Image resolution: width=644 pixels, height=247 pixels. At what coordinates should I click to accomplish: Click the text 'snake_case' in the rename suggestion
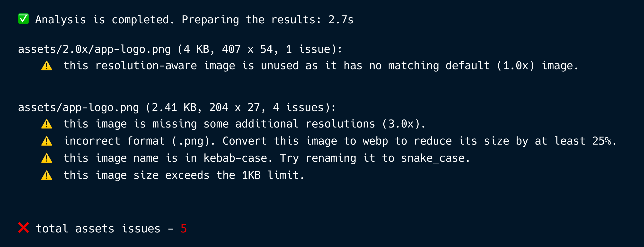[433, 158]
